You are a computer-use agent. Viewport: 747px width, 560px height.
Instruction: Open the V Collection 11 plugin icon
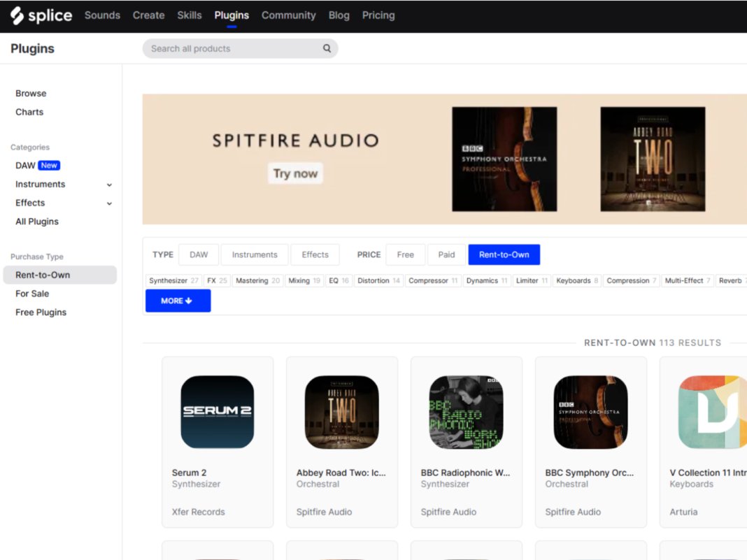[712, 412]
